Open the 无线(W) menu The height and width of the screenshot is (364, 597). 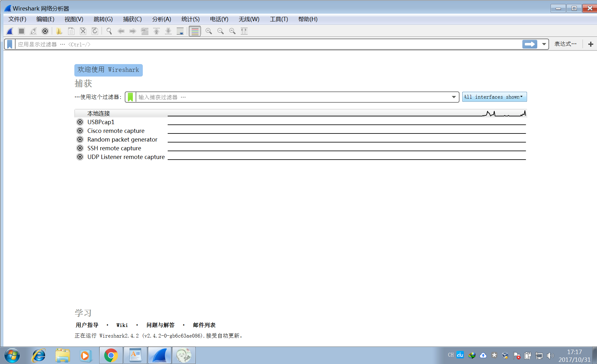coord(249,19)
